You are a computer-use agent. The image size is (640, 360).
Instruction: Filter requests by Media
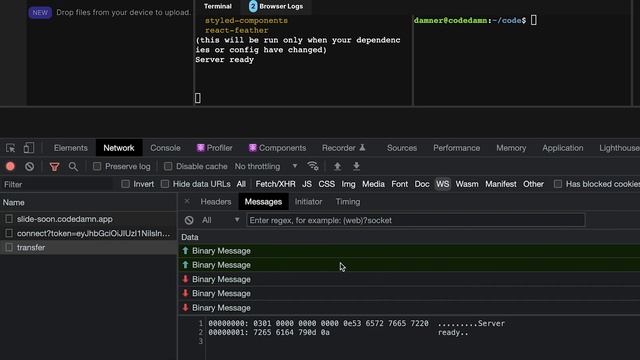click(373, 184)
